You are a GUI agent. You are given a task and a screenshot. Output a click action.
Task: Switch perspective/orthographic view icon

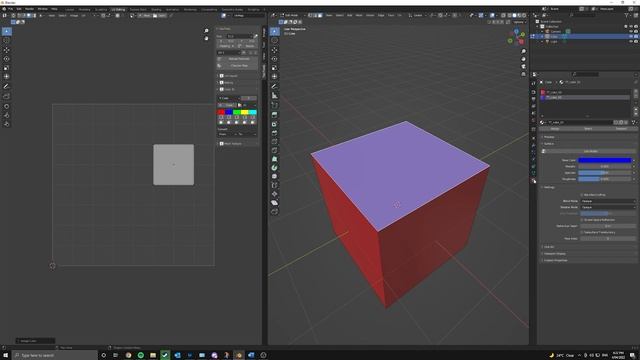click(x=523, y=74)
